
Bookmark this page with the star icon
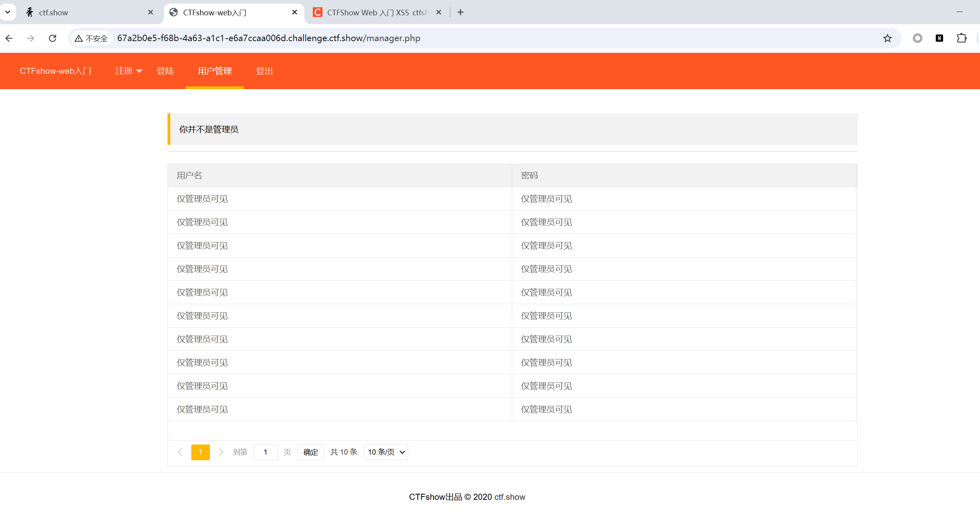887,38
